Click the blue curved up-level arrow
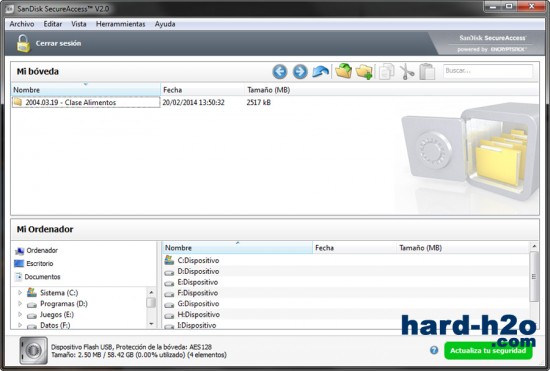Image resolution: width=550 pixels, height=371 pixels. [x=320, y=71]
